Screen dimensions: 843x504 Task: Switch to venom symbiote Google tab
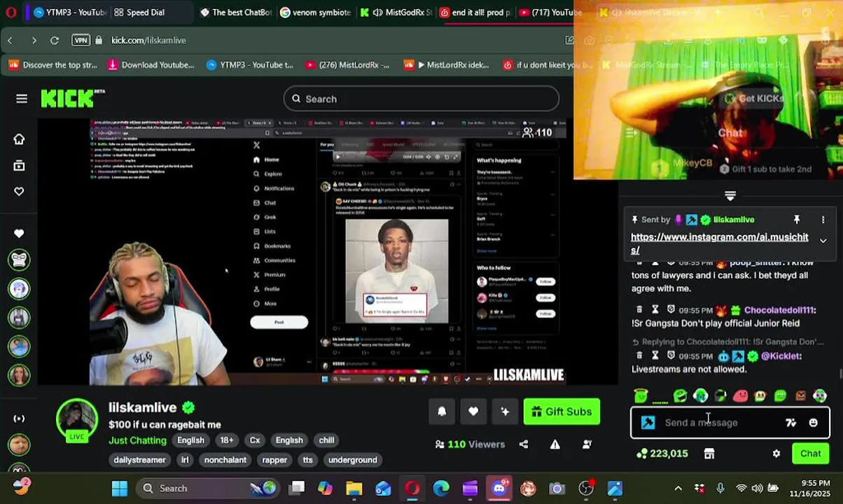(x=316, y=13)
